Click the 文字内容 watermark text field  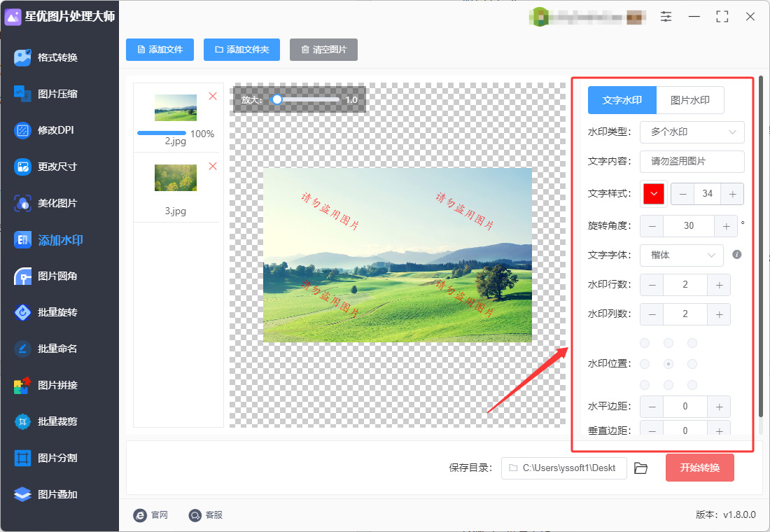click(692, 162)
